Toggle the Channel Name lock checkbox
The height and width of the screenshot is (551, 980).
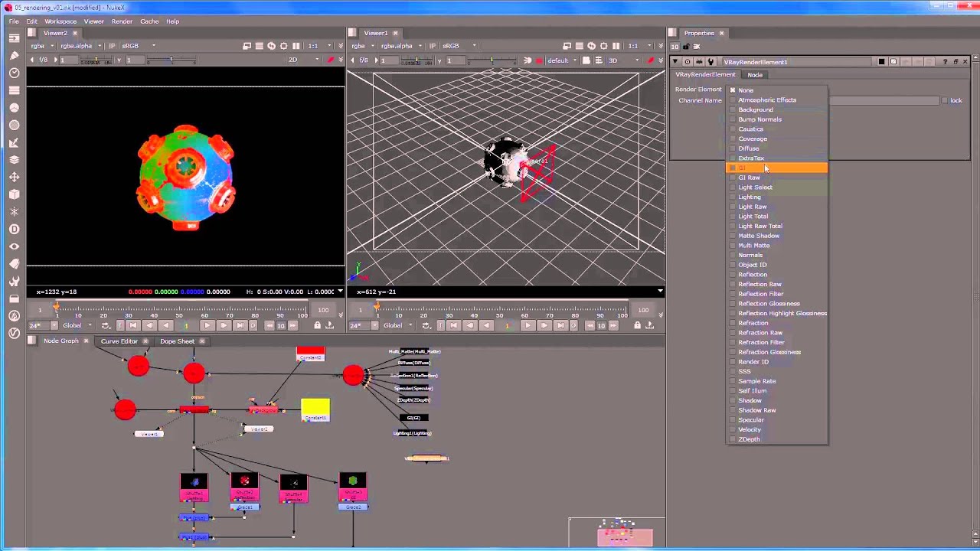click(x=945, y=100)
